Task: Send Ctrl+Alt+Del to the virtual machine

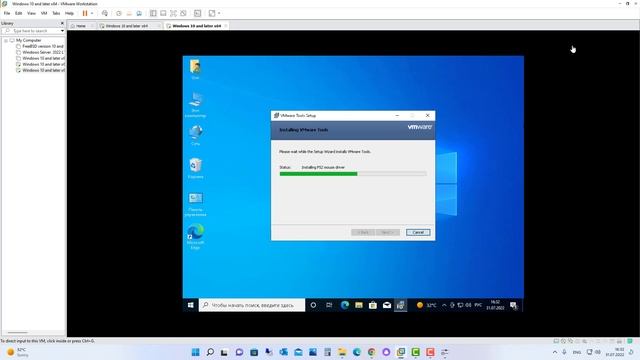Action: click(105, 13)
